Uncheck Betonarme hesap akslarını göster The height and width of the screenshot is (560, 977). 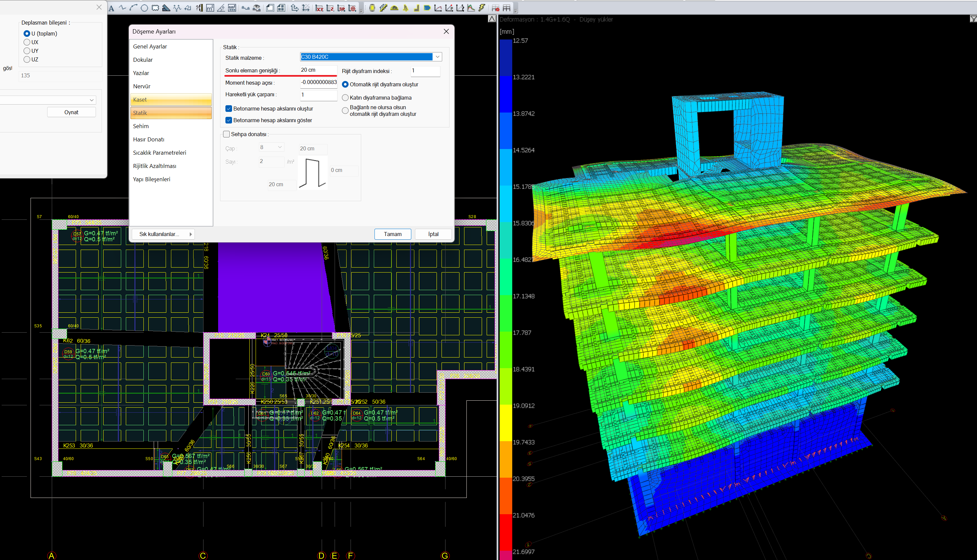click(229, 120)
